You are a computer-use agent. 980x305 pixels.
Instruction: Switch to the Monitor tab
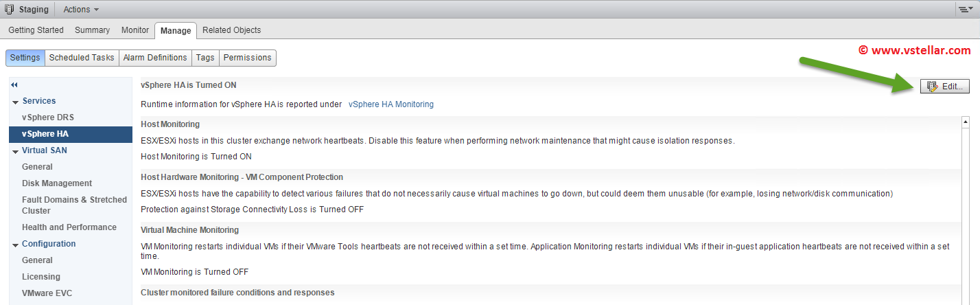(135, 30)
